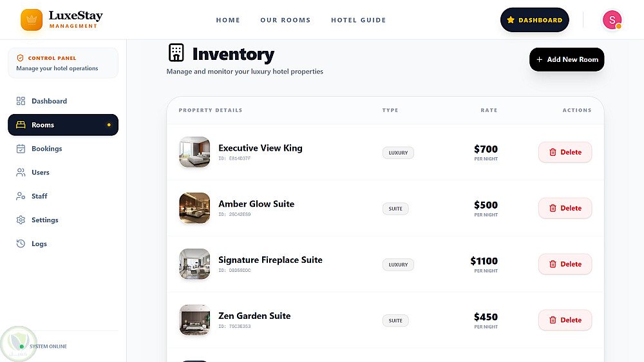Delete the Zen Garden Suite room
This screenshot has height=362, width=644.
tap(565, 320)
